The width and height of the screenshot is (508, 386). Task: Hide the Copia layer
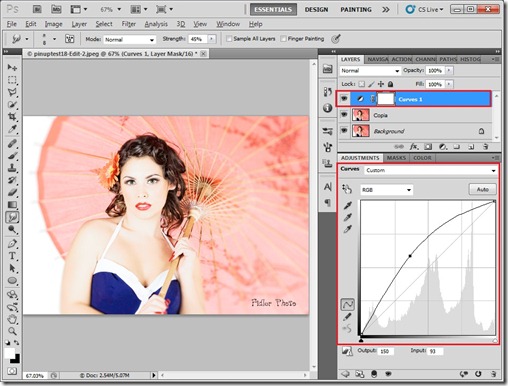click(x=344, y=115)
